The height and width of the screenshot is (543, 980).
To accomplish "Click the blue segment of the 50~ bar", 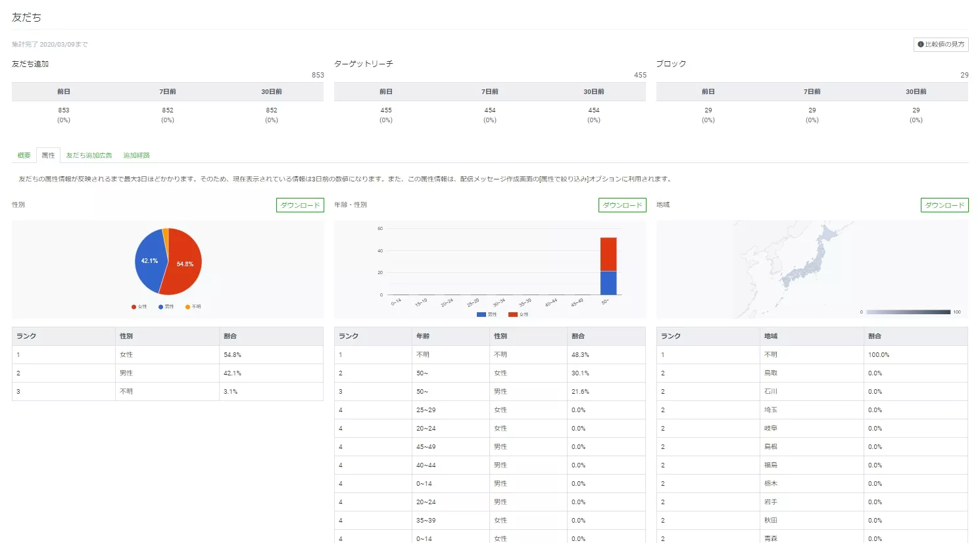I will tap(608, 283).
